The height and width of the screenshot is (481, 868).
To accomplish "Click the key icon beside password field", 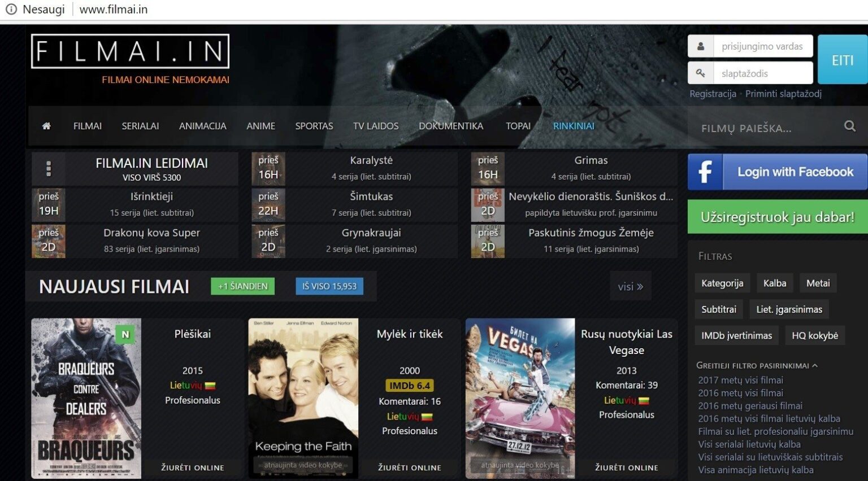I will [699, 73].
